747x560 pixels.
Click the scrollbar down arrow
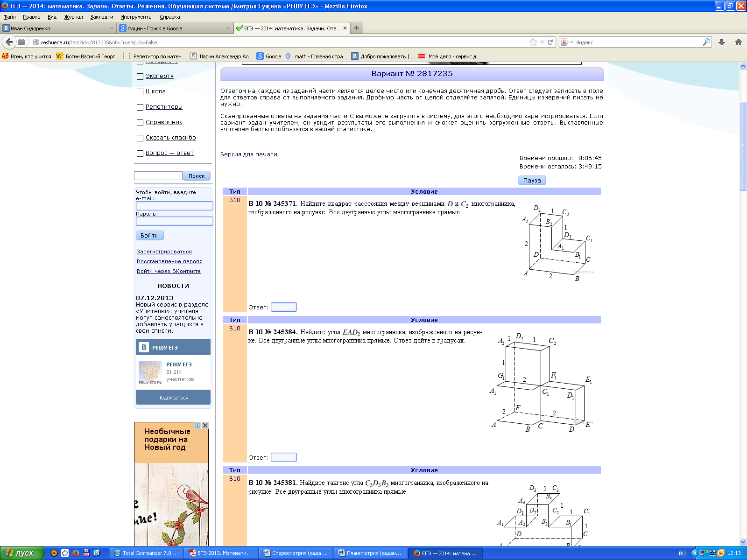click(x=743, y=542)
